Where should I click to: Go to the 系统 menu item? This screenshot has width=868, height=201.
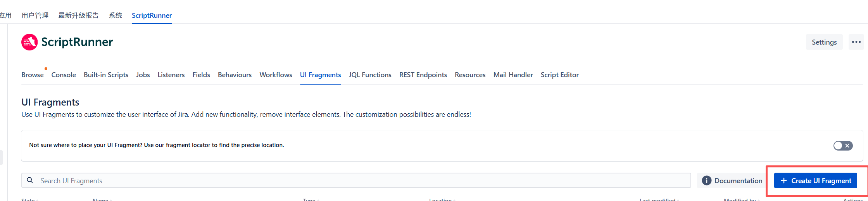click(x=115, y=16)
